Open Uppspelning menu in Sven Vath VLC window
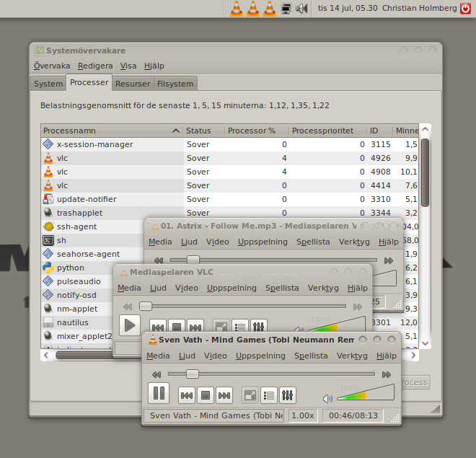 coord(260,356)
